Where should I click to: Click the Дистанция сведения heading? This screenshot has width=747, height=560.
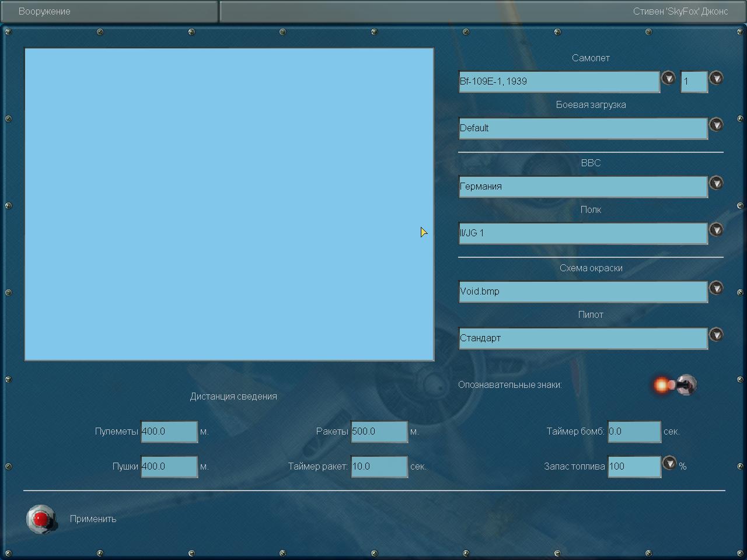[x=233, y=396]
